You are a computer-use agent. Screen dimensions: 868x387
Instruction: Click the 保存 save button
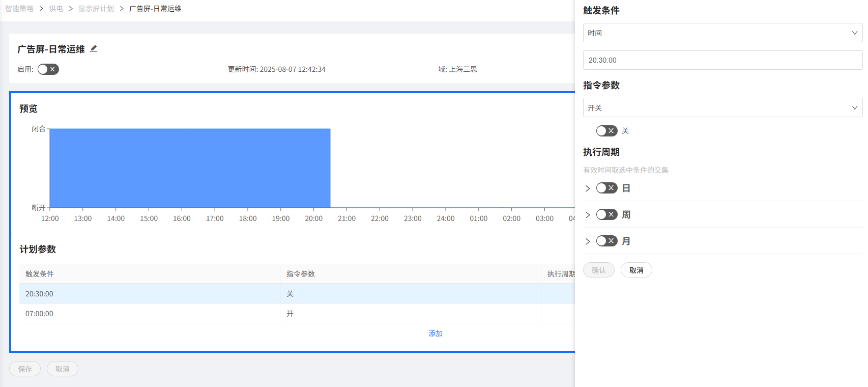[x=25, y=369]
